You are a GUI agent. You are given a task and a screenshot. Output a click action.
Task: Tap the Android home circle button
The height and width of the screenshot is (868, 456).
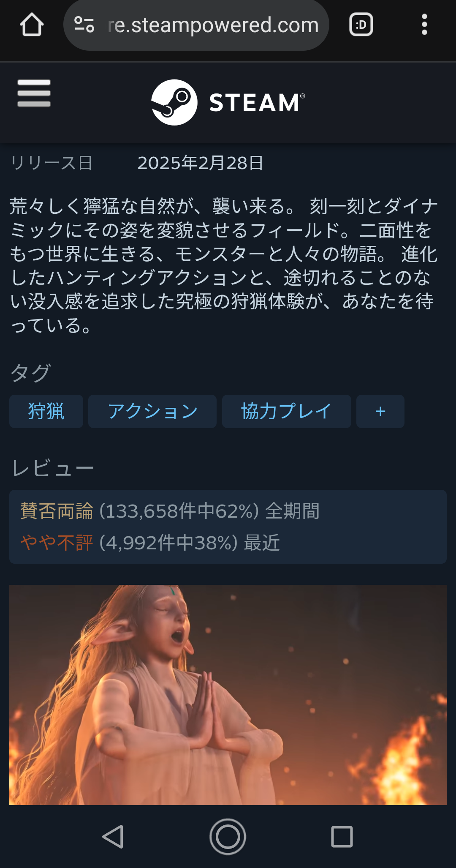(x=228, y=837)
